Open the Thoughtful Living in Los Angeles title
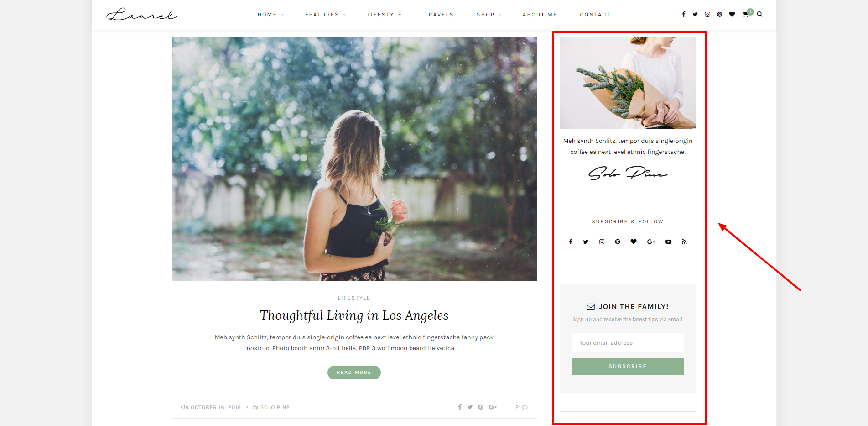Viewport: 868px width, 426px height. click(x=354, y=316)
